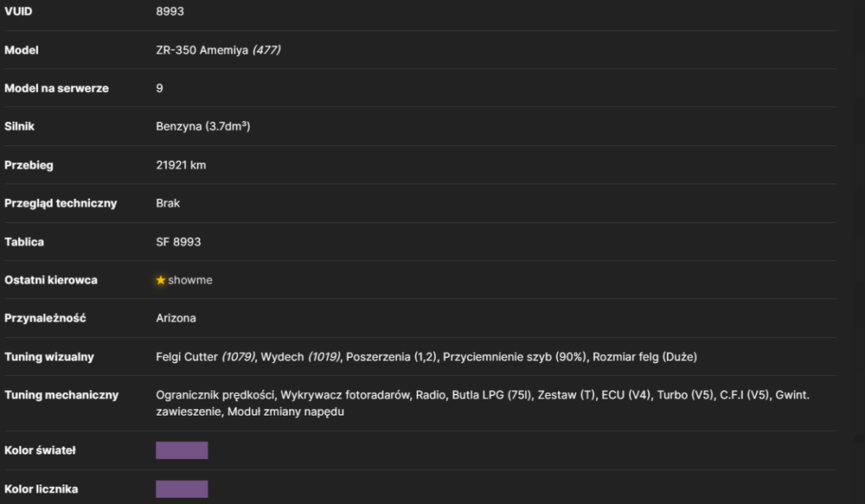Select the Kolor świateł purple swatch
The image size is (865, 504).
(x=182, y=450)
